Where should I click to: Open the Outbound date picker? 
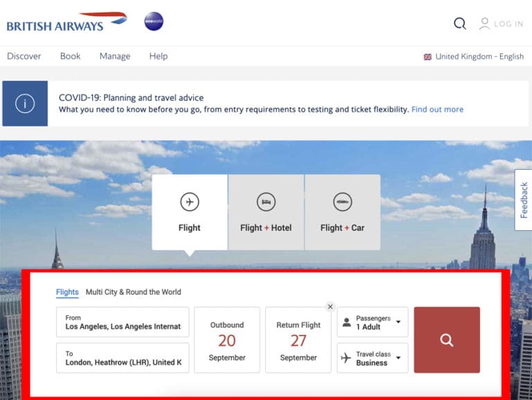click(x=227, y=340)
